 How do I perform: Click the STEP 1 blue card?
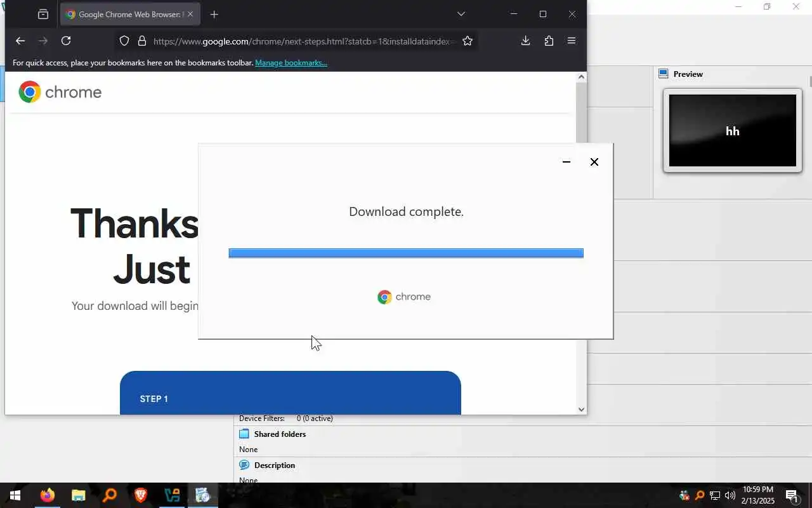click(291, 392)
